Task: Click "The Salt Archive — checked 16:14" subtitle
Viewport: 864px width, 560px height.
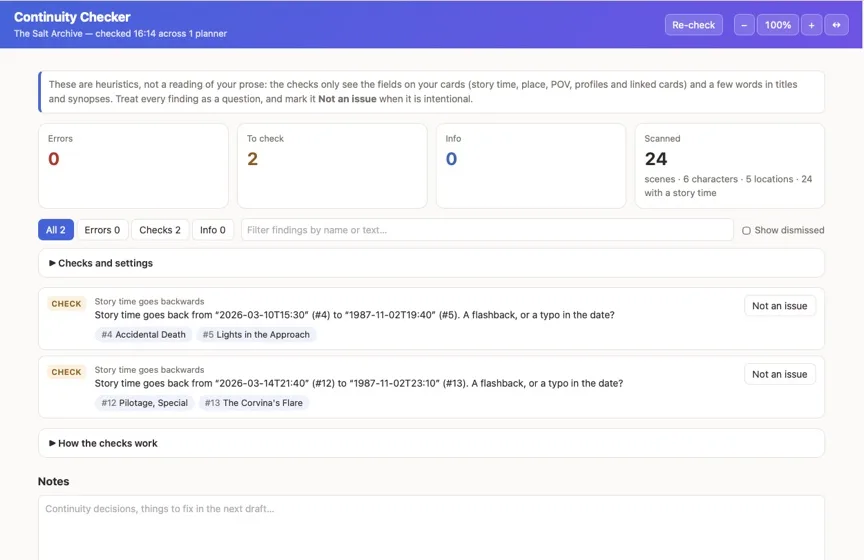Action: [120, 34]
